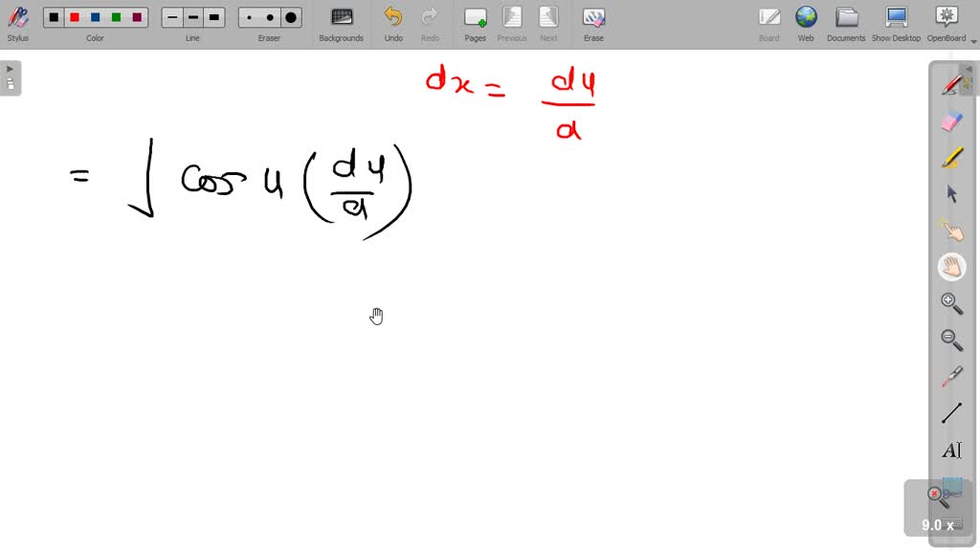Enable the zoom-in magnifier tool
This screenshot has width=980, height=551.
951,303
